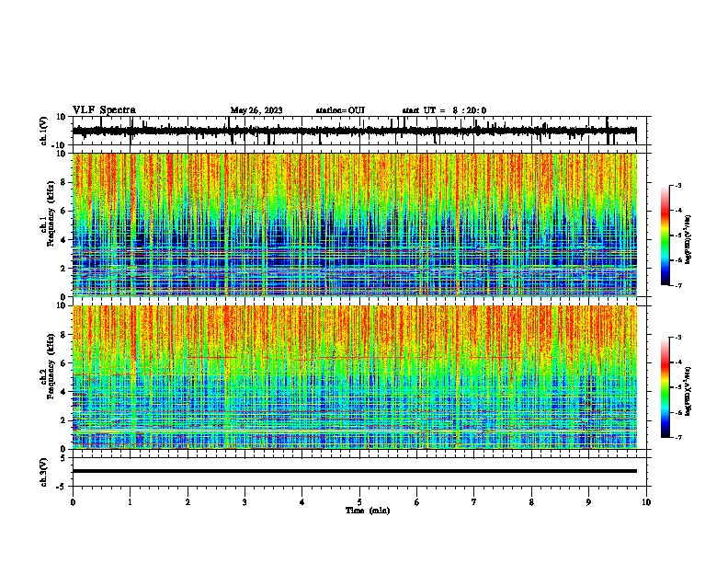The height and width of the screenshot is (563, 728).
Task: Click time axis tick label "7"
Action: (x=474, y=502)
